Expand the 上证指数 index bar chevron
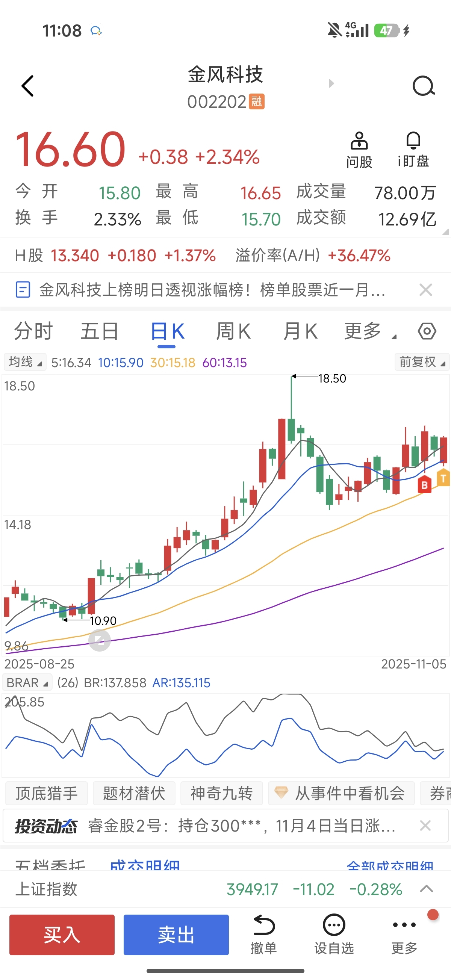The width and height of the screenshot is (451, 980). click(x=426, y=889)
